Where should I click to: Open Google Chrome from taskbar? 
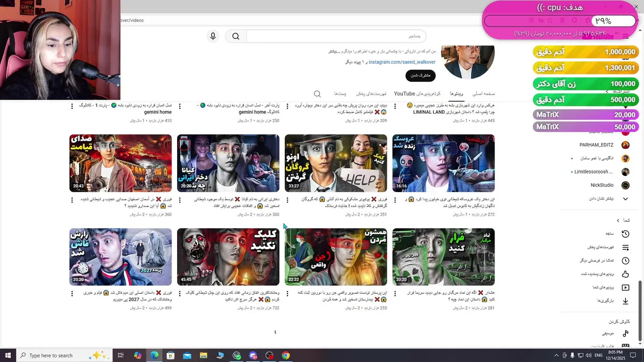[286, 355]
